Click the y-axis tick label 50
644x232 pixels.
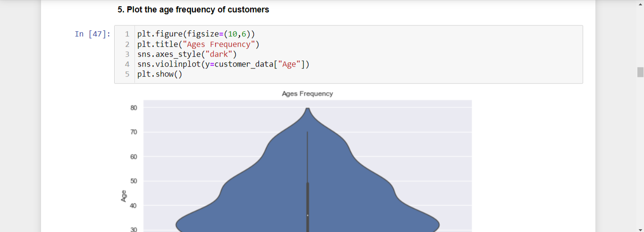[134, 181]
